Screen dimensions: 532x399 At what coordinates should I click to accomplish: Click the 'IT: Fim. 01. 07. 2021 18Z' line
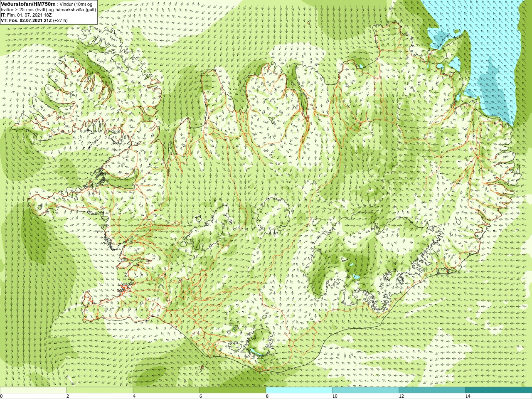(x=26, y=15)
